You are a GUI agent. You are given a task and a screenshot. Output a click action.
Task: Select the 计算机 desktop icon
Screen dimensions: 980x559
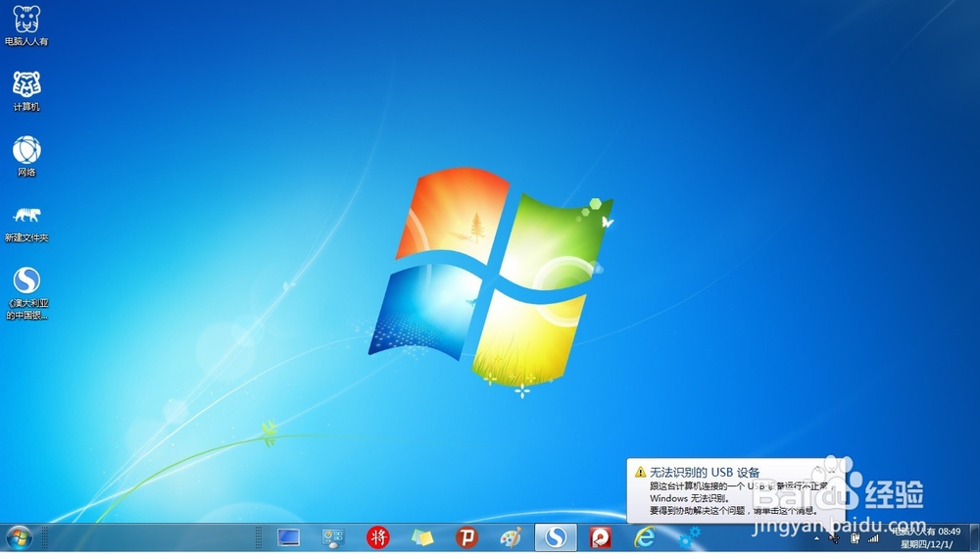click(26, 90)
